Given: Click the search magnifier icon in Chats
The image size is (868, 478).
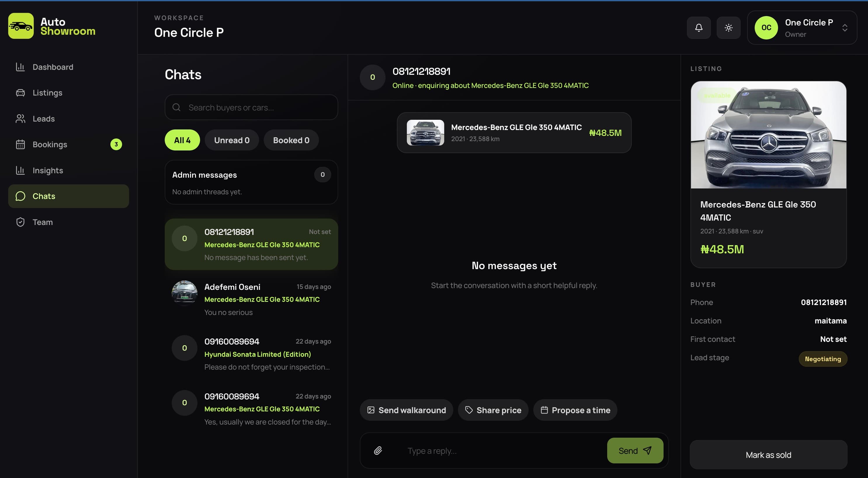Looking at the screenshot, I should point(177,107).
